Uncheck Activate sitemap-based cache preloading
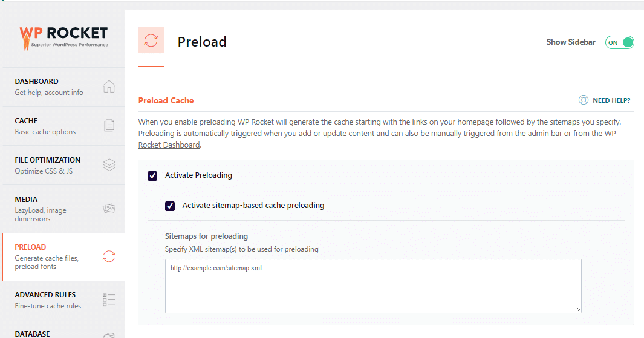The height and width of the screenshot is (338, 644). click(x=170, y=206)
